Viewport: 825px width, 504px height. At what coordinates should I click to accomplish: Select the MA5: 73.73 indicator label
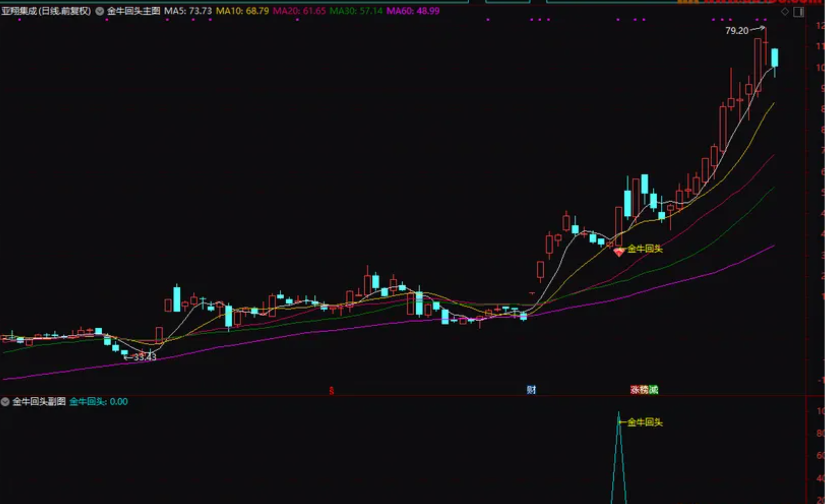188,11
